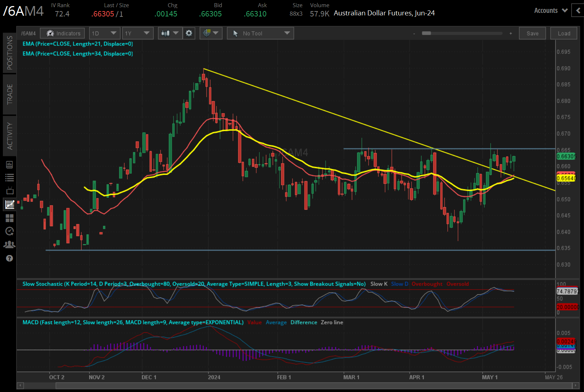Switch to the Activity tab
Screen dimensions: 584x392
coord(10,136)
